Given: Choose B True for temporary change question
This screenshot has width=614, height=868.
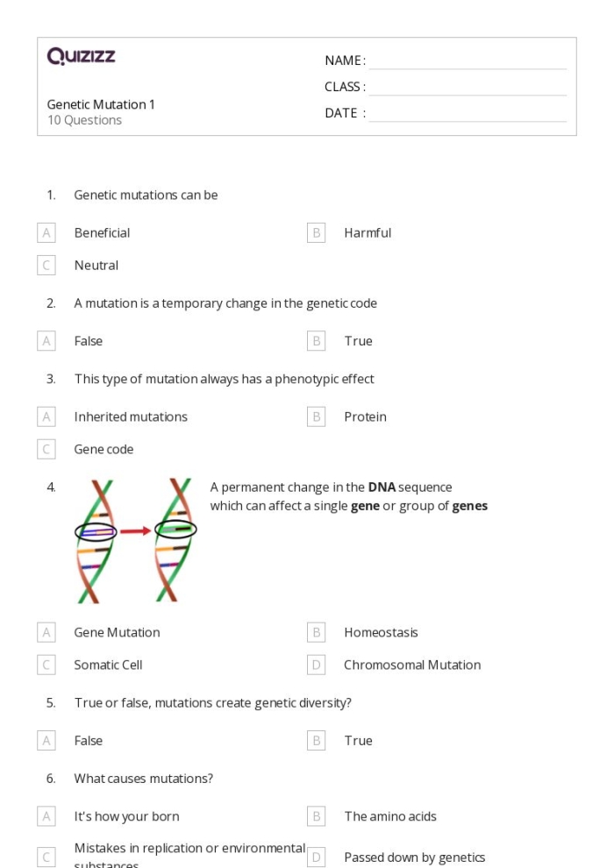Looking at the screenshot, I should pyautogui.click(x=317, y=341).
